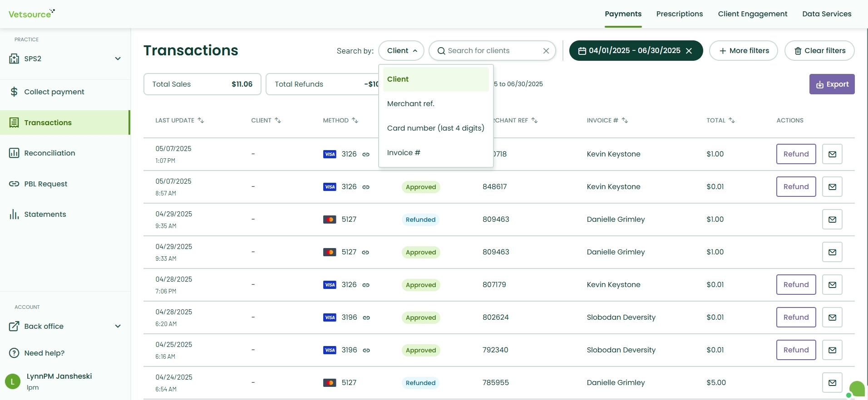868x400 pixels.
Task: Refund the 802624 Slobodan Deversity transaction
Action: click(796, 317)
